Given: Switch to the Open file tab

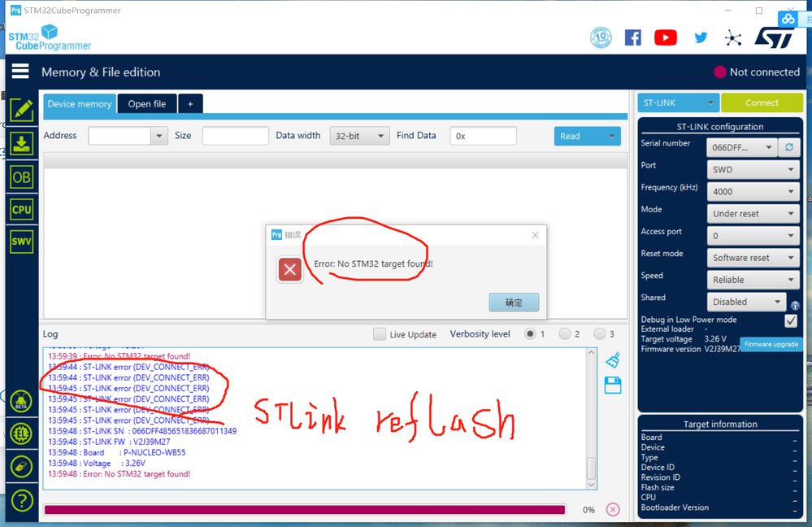Looking at the screenshot, I should click(147, 103).
